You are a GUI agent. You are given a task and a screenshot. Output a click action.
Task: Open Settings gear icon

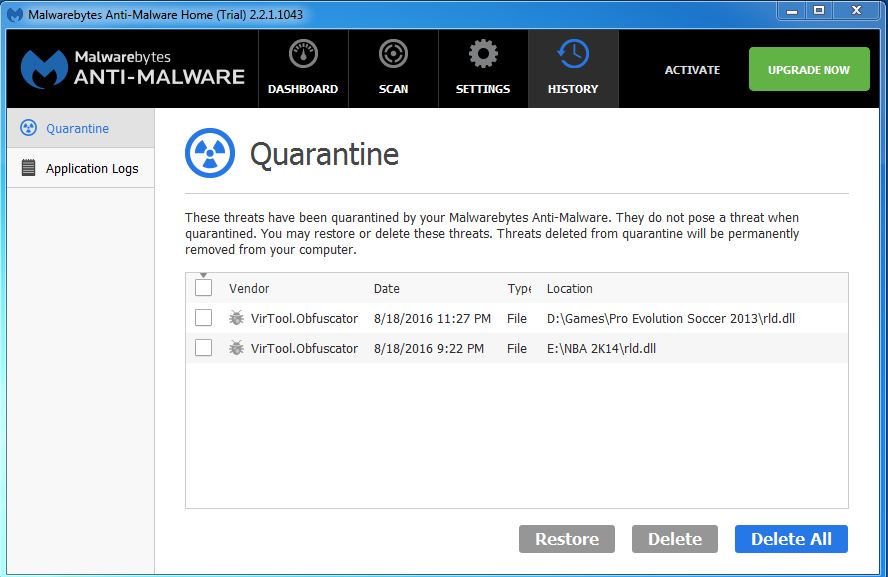(x=483, y=55)
